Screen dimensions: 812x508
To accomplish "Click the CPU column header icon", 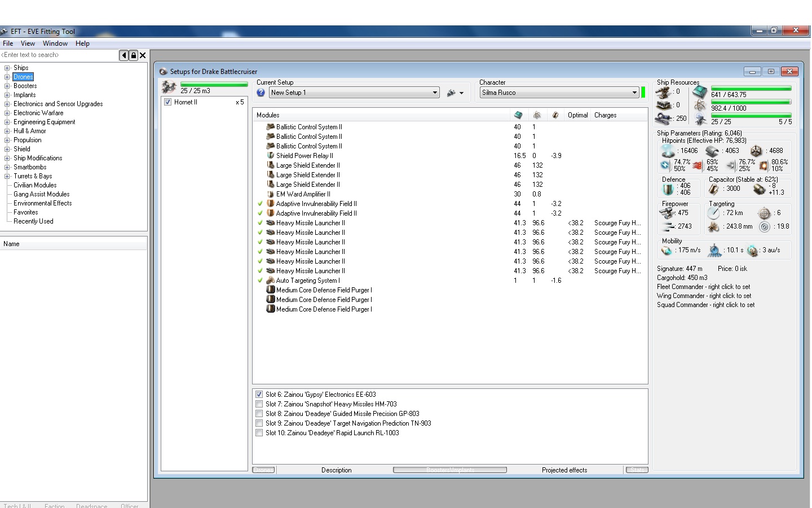I will click(518, 115).
